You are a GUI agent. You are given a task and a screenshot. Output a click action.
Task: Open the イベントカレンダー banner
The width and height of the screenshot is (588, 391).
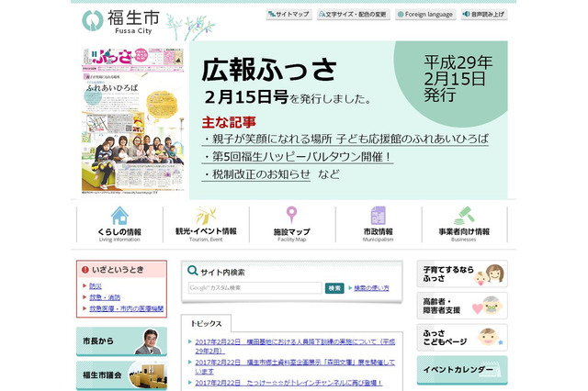pyautogui.click(x=462, y=370)
